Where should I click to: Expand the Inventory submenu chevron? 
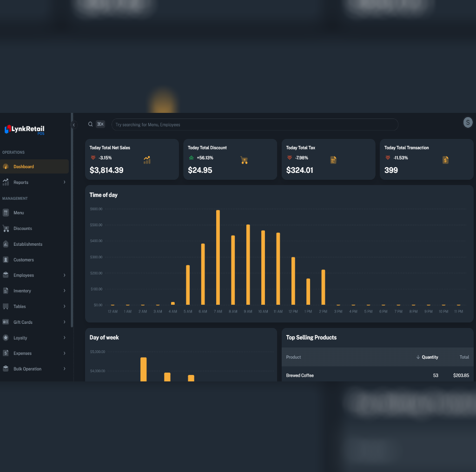[x=64, y=291]
